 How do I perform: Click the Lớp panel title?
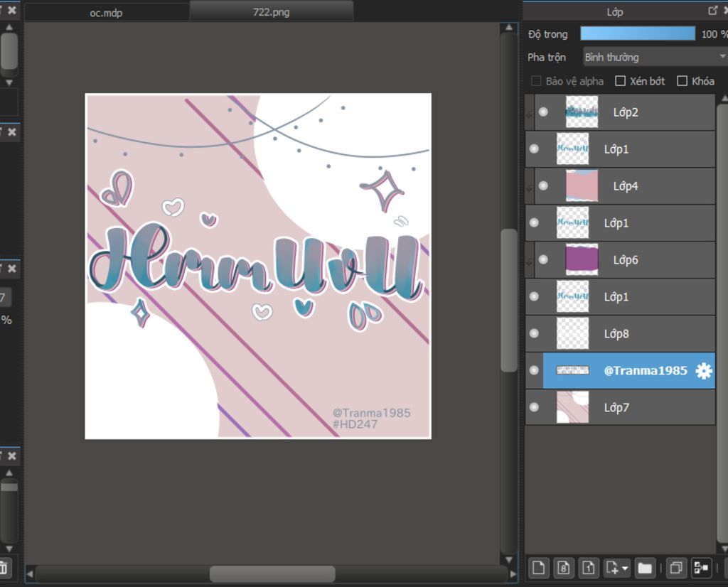click(x=615, y=12)
